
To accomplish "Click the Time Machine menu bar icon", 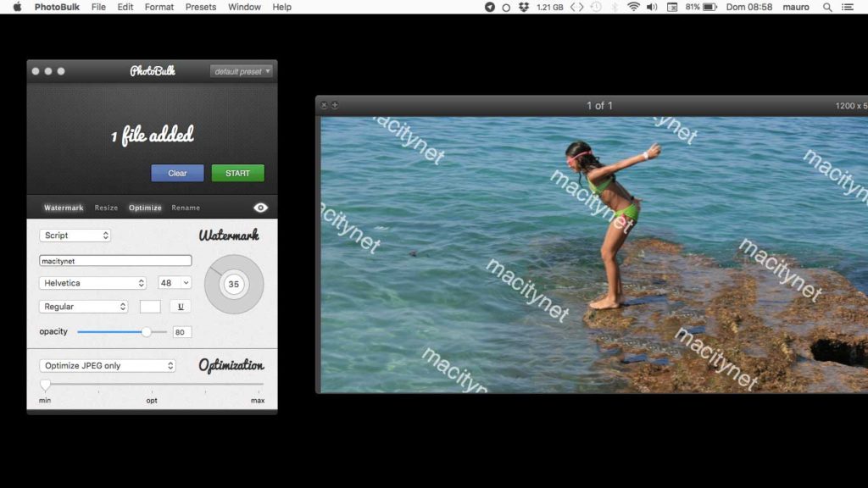I will coord(596,7).
